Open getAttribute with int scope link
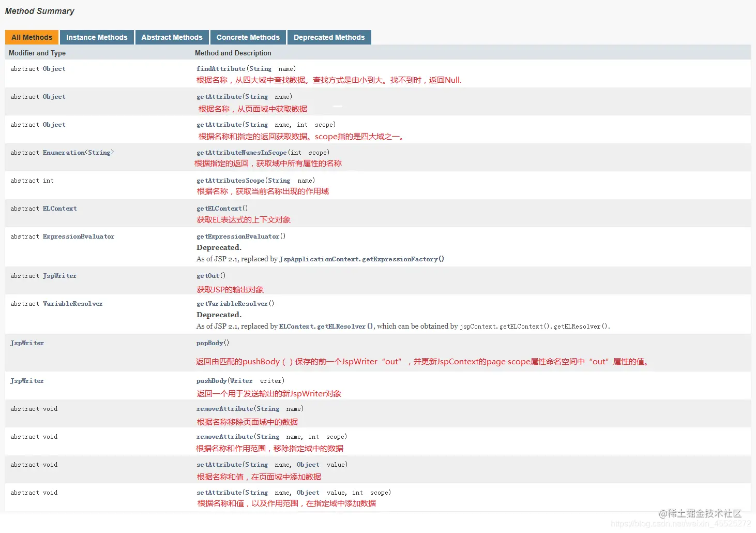 point(219,125)
